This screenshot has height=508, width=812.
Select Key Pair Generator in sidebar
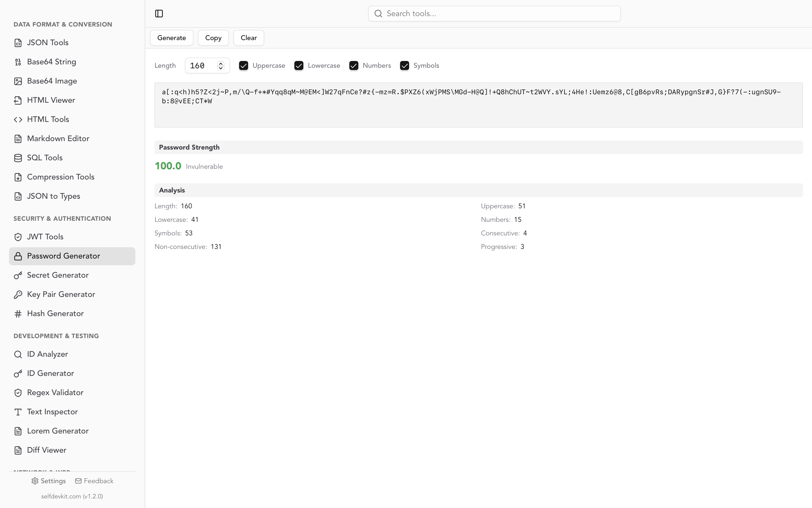point(72,294)
